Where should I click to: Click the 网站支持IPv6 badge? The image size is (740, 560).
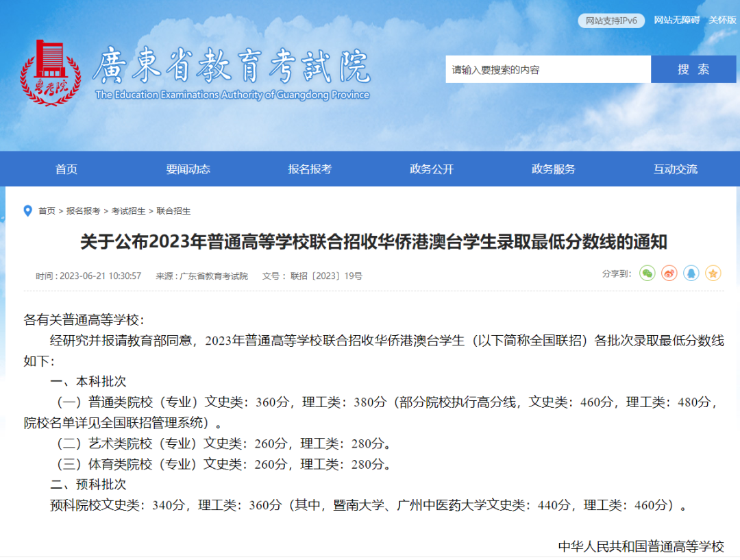(x=611, y=21)
